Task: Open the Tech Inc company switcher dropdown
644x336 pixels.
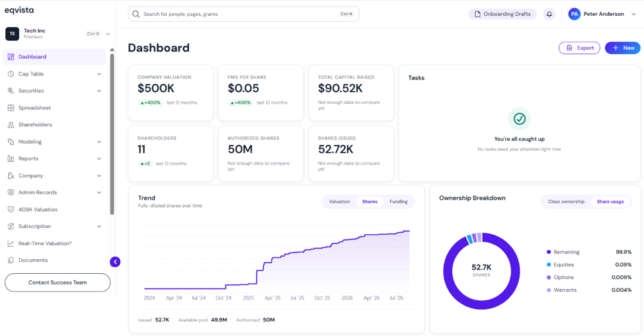Action: [108, 34]
